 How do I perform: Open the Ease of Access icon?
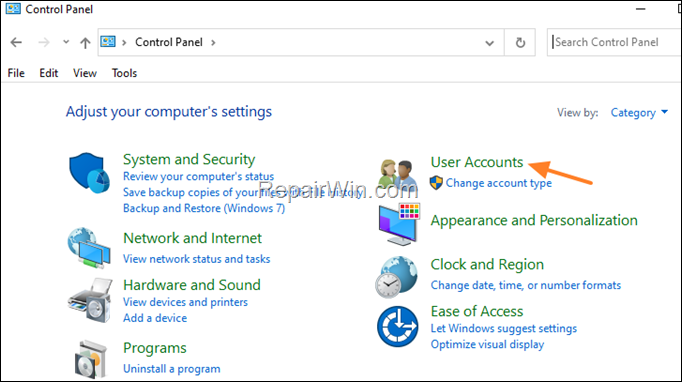(x=398, y=326)
